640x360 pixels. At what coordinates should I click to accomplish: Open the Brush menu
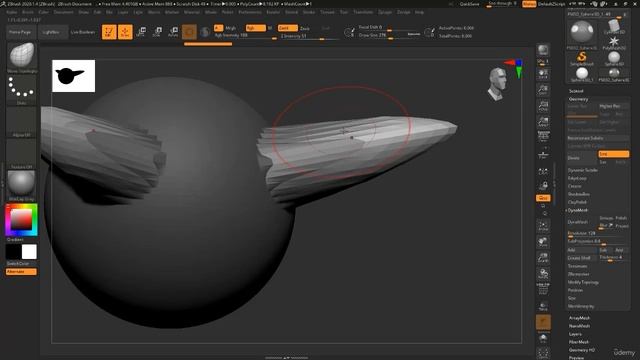tap(27, 12)
